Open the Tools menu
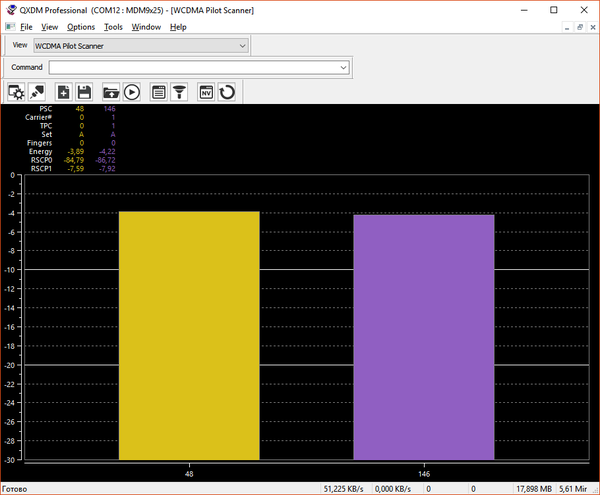This screenshot has width=600, height=495. (x=113, y=27)
